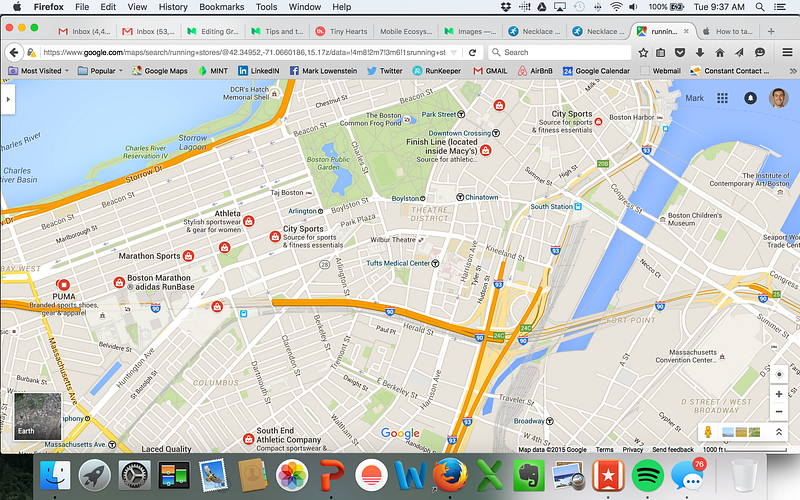This screenshot has width=800, height=500.
Task: Switch to Inbox (4,4... Gmail tab
Action: (x=84, y=31)
